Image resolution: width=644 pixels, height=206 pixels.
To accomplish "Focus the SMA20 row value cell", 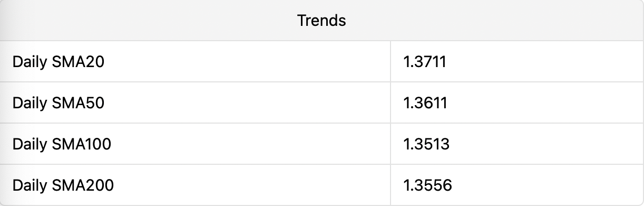I will click(517, 62).
